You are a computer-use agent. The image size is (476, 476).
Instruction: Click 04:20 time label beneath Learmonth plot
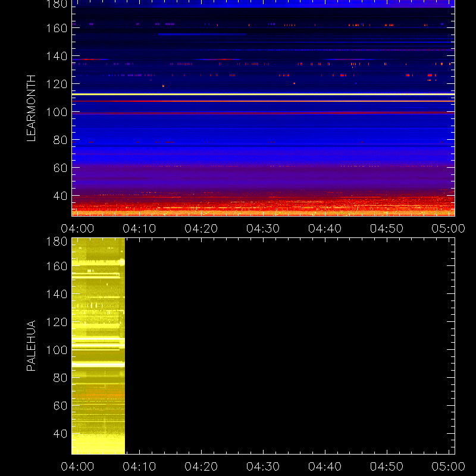pyautogui.click(x=201, y=228)
